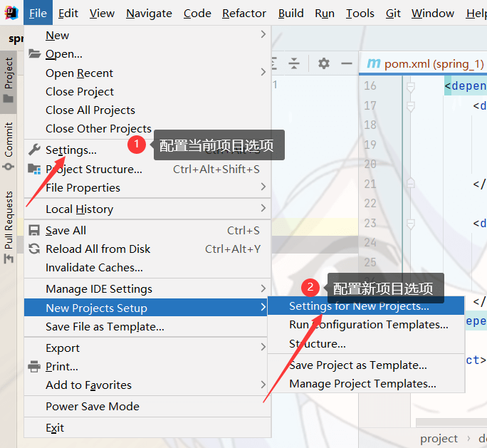Expand the Export submenu arrow
487x448 pixels.
point(263,347)
